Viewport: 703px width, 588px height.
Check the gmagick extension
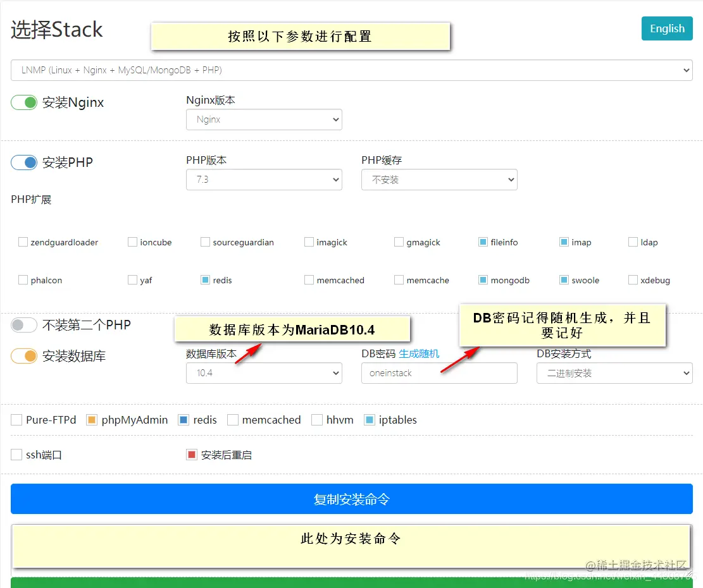(x=399, y=242)
